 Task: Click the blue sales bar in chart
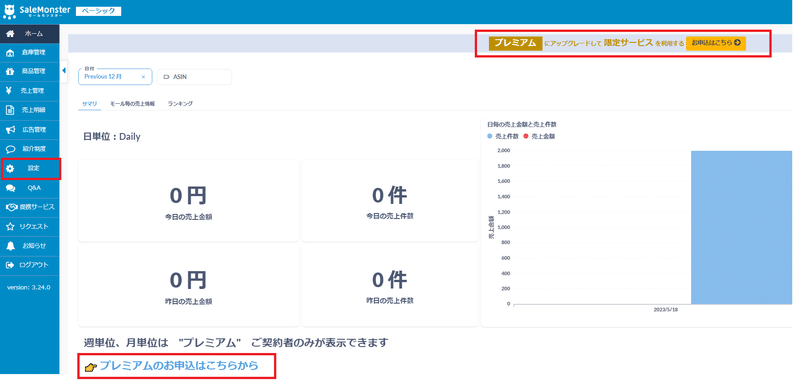[x=741, y=227]
